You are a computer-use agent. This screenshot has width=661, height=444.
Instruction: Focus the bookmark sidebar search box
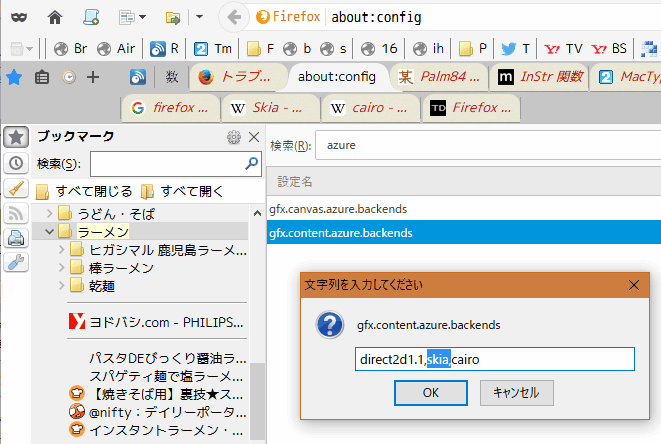tap(175, 164)
